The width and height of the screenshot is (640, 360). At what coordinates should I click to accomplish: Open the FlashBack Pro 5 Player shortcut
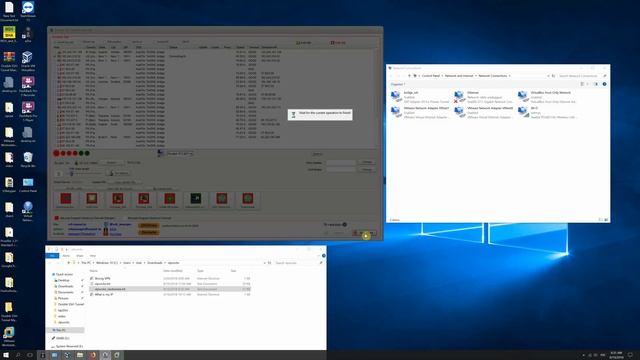[28, 111]
